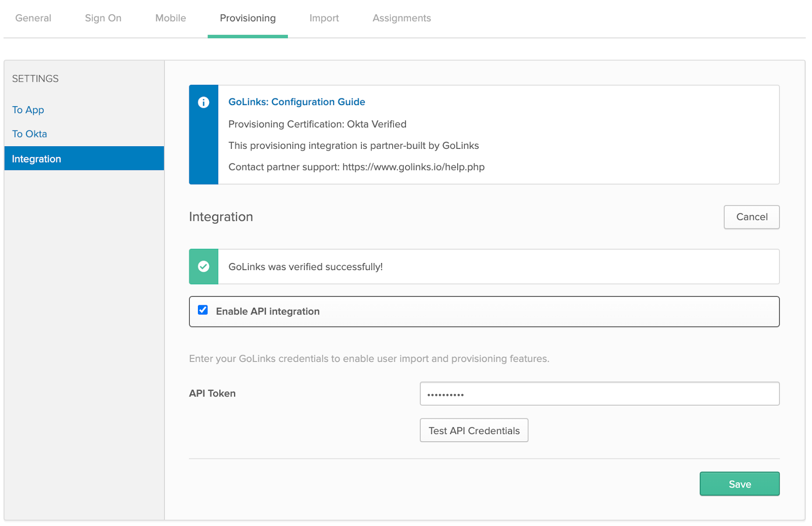This screenshot has width=812, height=526.
Task: Click the Provisioning Certification: Okta Verified text
Action: tap(317, 124)
